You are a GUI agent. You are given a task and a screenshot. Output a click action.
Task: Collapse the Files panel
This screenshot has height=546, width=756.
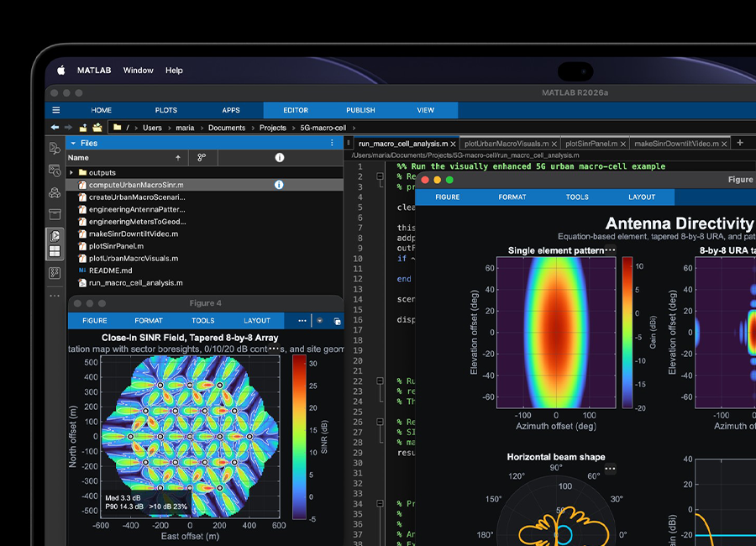[x=73, y=144]
